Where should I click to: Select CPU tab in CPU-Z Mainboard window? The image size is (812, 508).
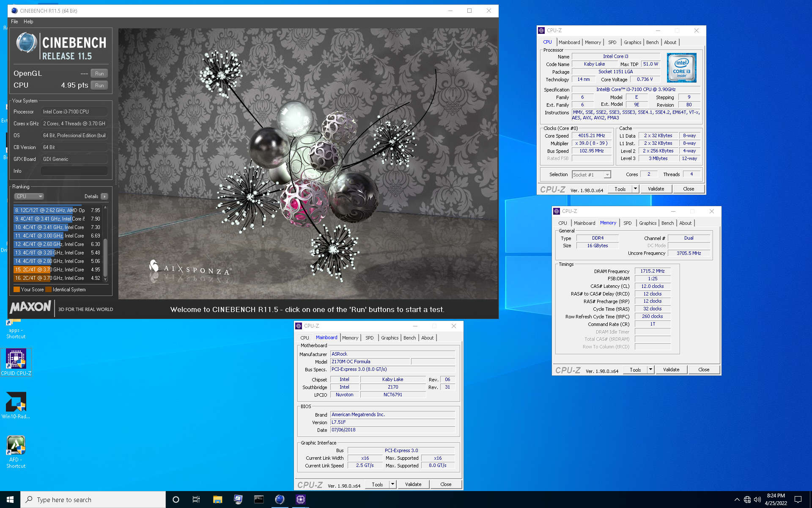[305, 338]
